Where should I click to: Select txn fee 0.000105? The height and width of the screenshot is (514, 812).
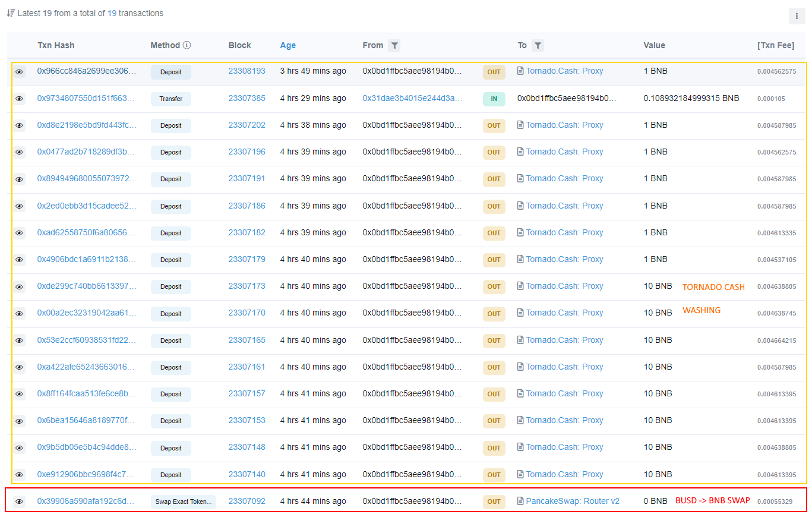[771, 99]
